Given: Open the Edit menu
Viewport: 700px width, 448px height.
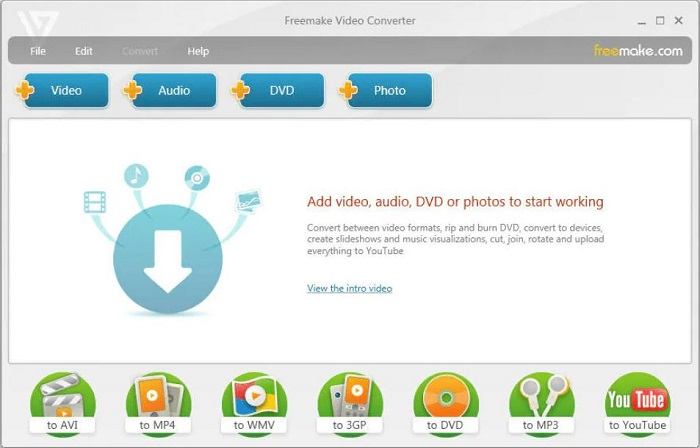Looking at the screenshot, I should click(x=83, y=51).
